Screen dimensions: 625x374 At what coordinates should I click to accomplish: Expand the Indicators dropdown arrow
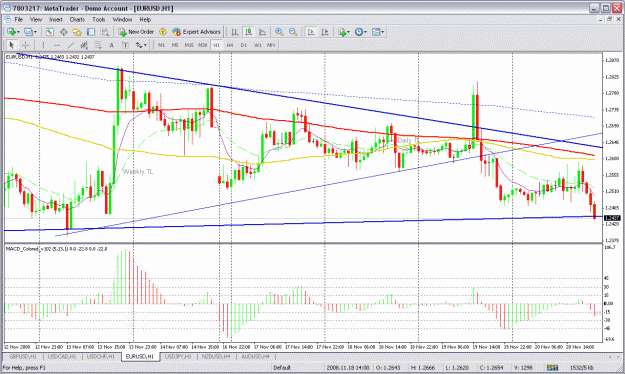point(348,32)
